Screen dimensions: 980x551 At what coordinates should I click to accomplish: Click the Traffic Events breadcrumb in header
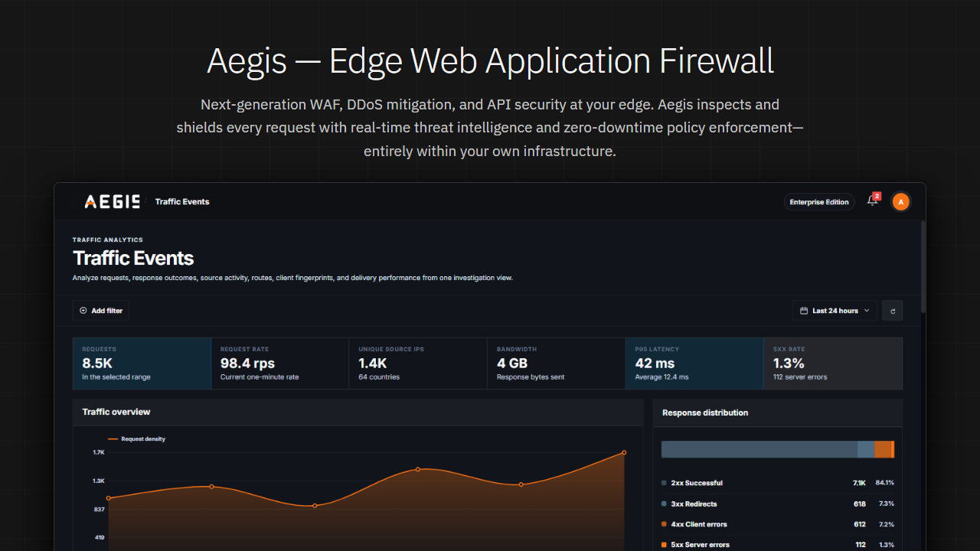[x=182, y=202]
